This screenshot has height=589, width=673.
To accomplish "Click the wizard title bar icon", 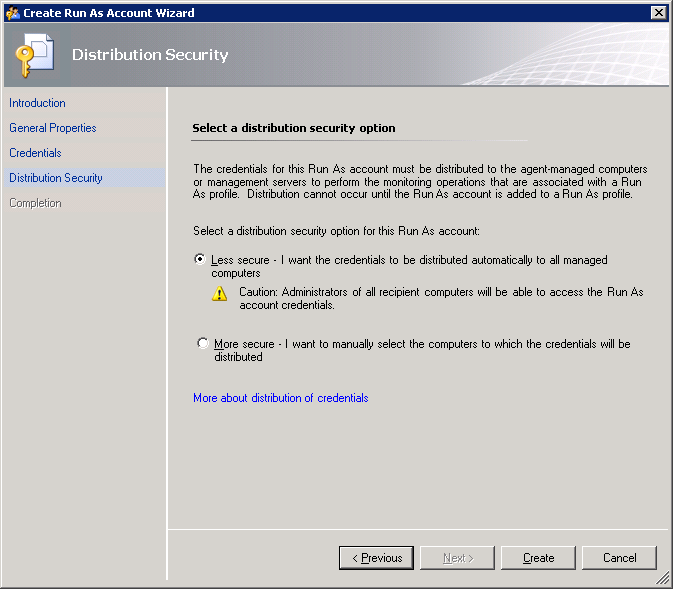I will pyautogui.click(x=13, y=13).
